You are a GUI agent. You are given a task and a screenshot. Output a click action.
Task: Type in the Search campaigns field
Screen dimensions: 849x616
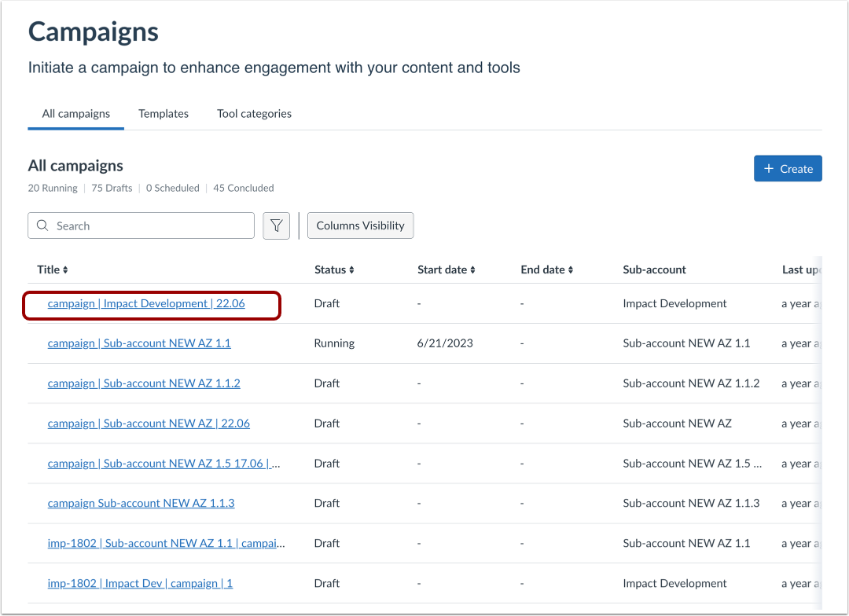[x=149, y=225]
